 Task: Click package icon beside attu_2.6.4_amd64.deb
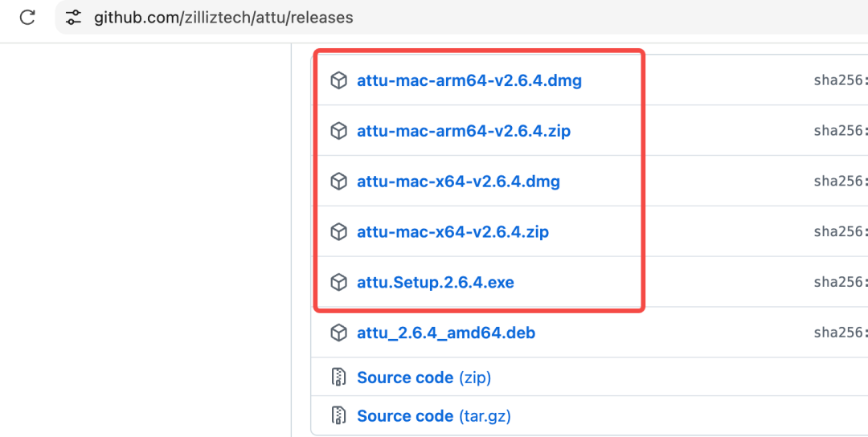[x=339, y=333]
